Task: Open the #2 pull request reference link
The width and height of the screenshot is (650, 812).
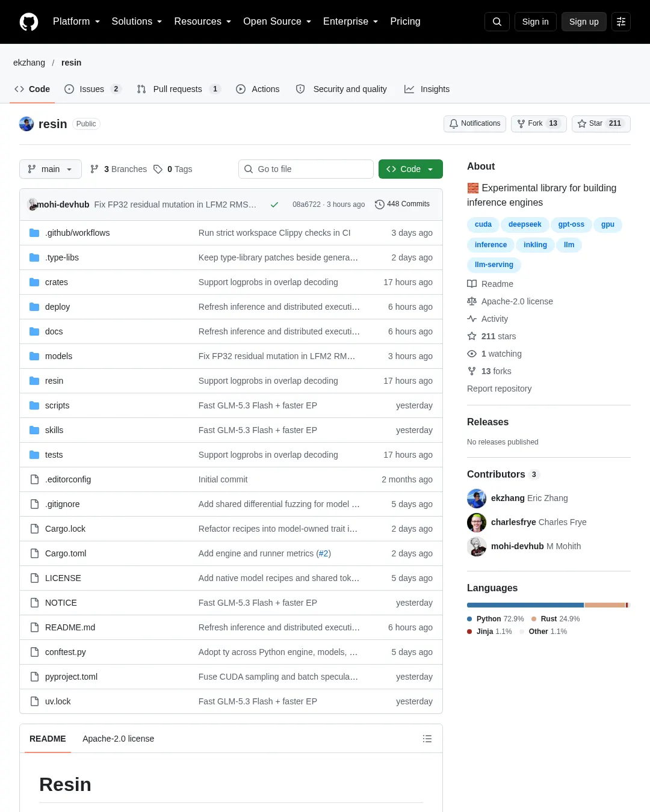Action: tap(323, 553)
